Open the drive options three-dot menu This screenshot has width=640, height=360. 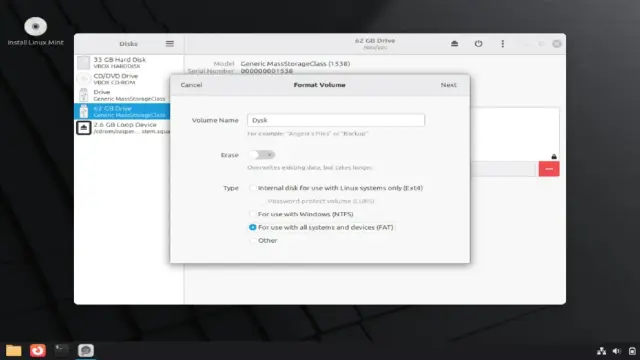click(x=502, y=44)
